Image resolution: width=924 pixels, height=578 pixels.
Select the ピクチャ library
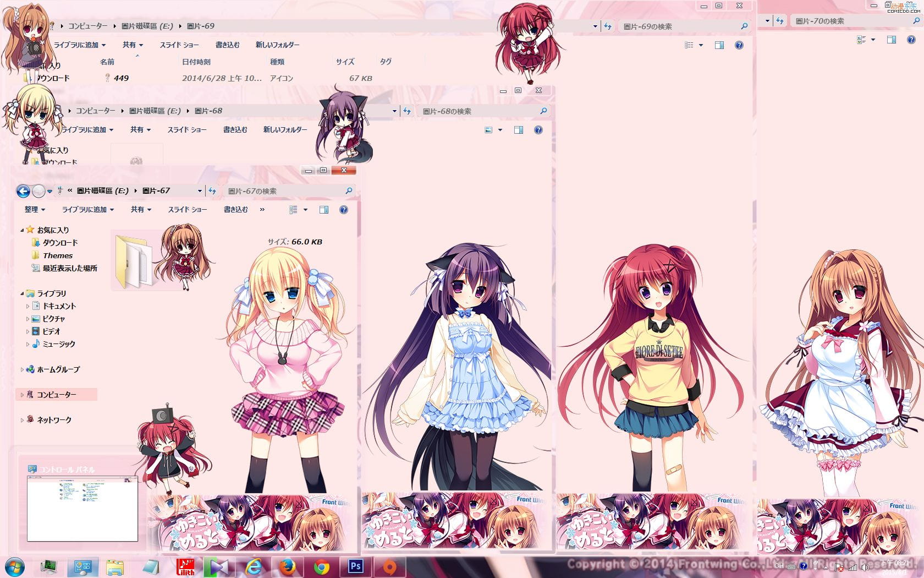pos(48,319)
